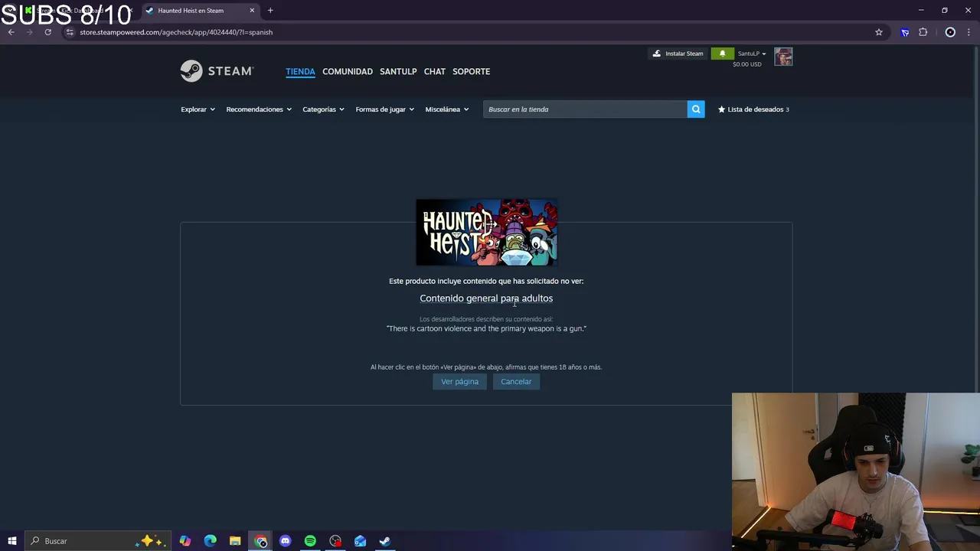Click the $0.00 USD wallet balance

746,64
